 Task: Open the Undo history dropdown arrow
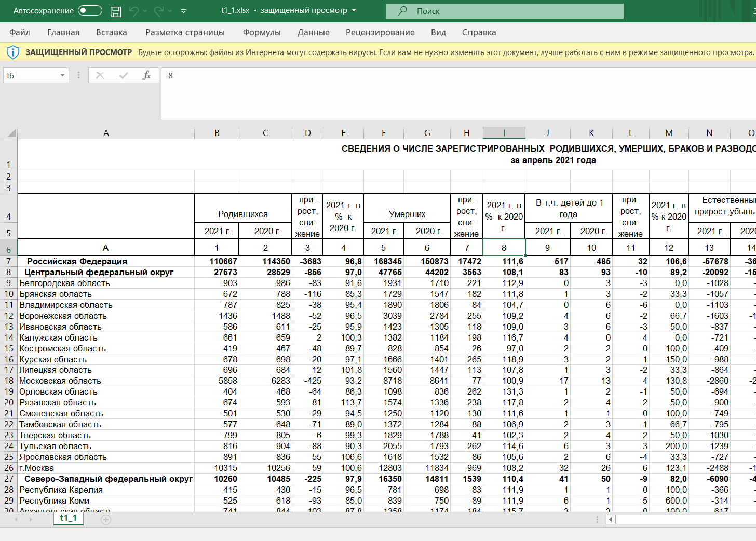coord(145,11)
